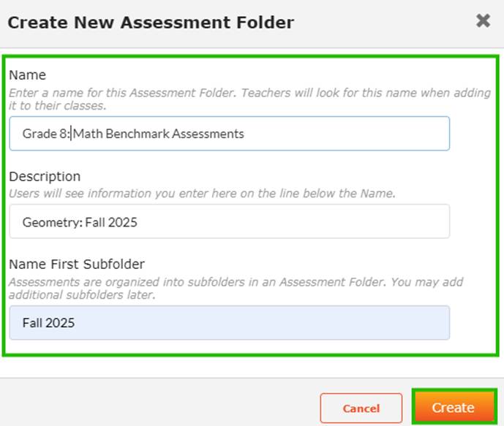Cancel the new assessment folder

pos(361,408)
